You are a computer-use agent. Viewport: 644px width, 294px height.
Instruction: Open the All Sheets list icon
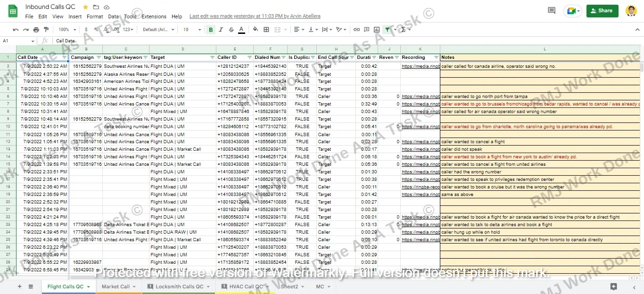coord(31,286)
